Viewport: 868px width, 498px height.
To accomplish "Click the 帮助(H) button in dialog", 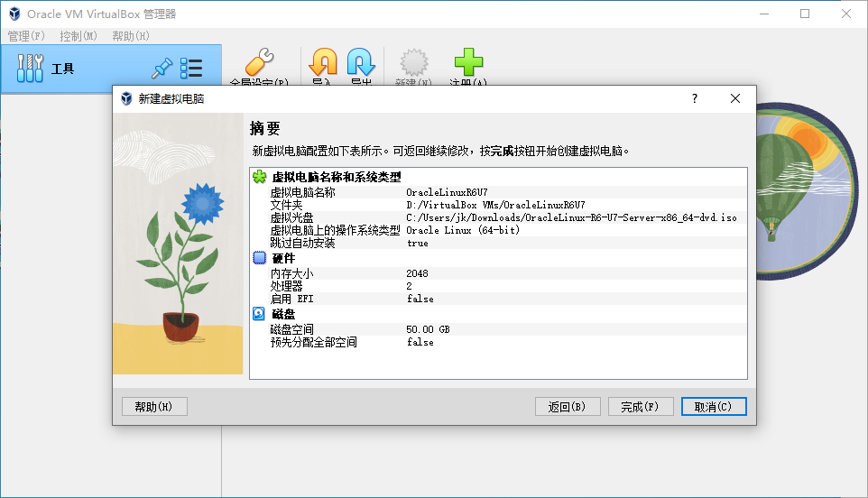I will coord(154,407).
